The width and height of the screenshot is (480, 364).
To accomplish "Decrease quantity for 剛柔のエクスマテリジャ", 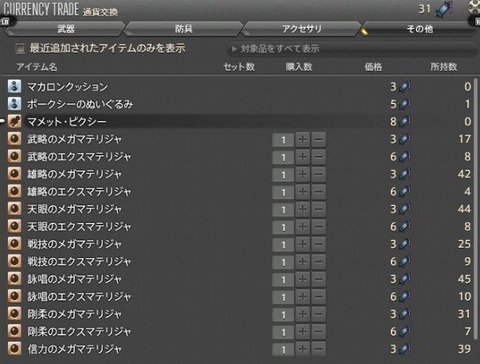I will coord(319,332).
